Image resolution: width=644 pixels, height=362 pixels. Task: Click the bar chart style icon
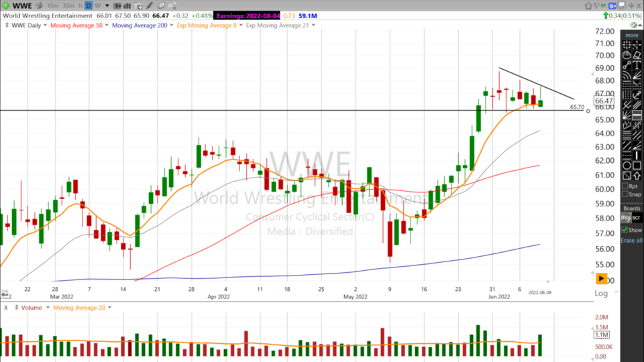[127, 6]
